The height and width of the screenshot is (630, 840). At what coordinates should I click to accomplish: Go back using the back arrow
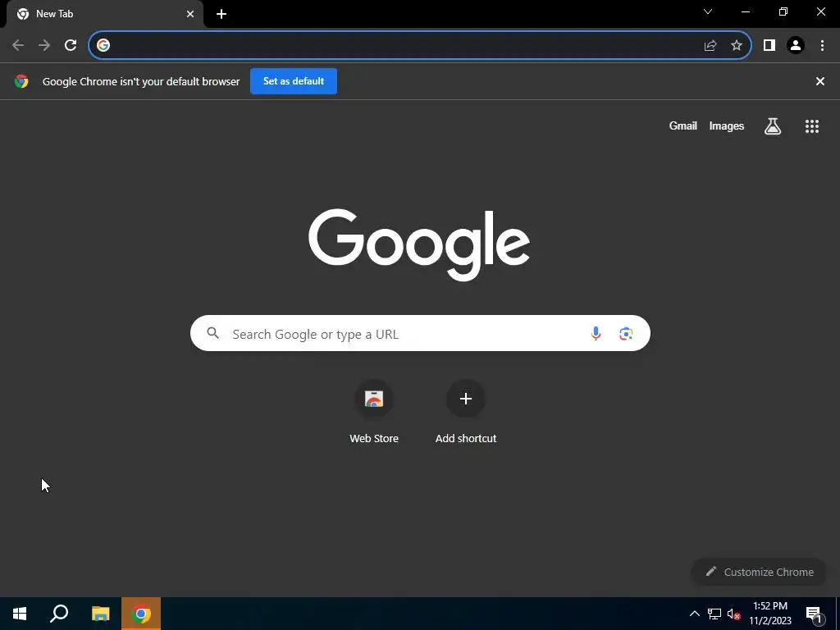pos(18,45)
